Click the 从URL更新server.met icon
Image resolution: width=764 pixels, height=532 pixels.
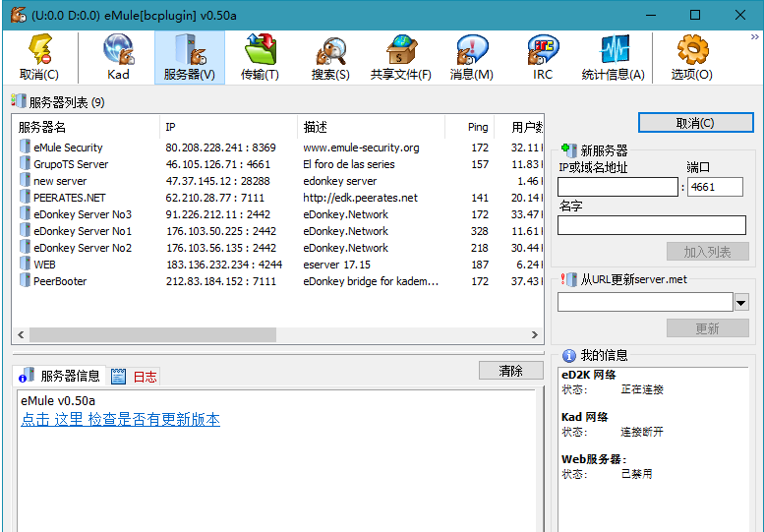coord(569,279)
